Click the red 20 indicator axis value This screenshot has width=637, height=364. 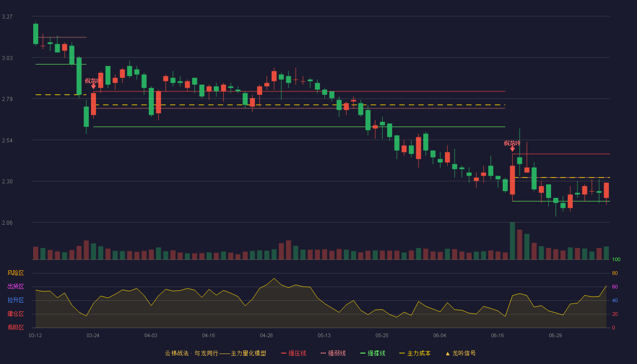tap(615, 314)
